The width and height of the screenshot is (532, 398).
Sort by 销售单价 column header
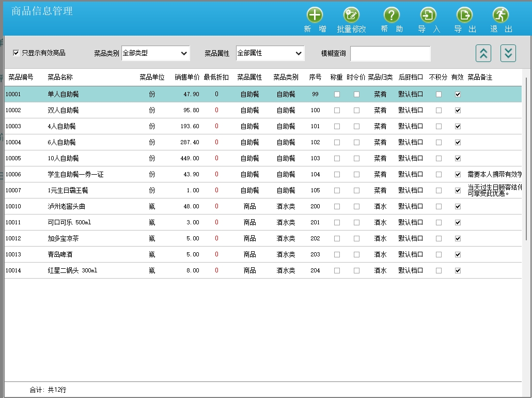click(x=187, y=78)
